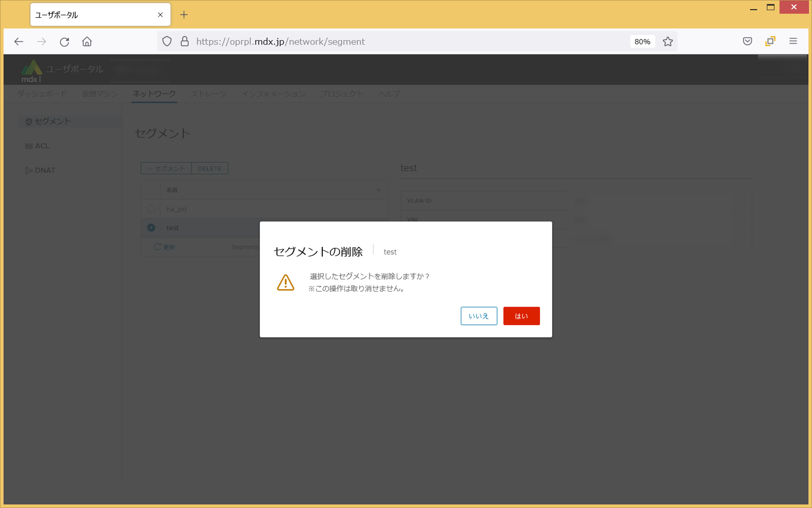Open the Pocket save icon
This screenshot has height=508, width=812.
pos(747,41)
